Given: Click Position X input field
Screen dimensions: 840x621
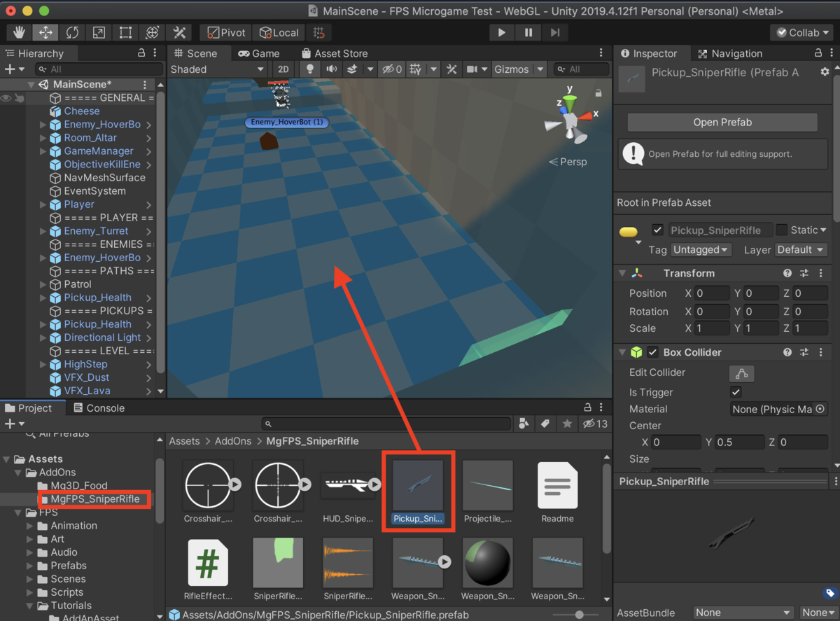Looking at the screenshot, I should 712,293.
